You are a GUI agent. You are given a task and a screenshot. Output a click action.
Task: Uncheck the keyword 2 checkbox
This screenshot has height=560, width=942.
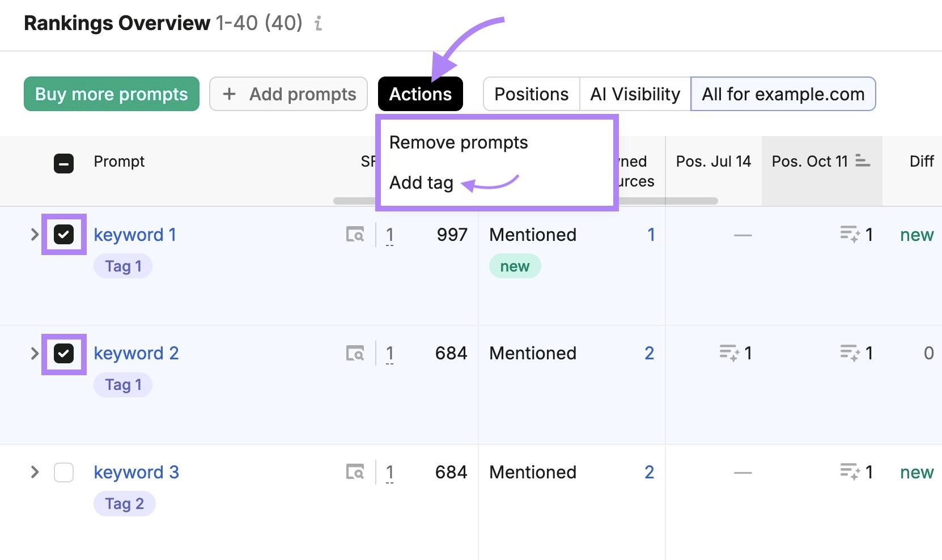pyautogui.click(x=63, y=354)
